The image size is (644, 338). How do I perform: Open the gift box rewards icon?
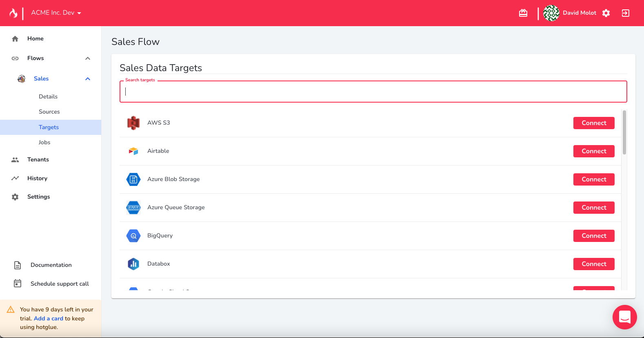point(523,13)
